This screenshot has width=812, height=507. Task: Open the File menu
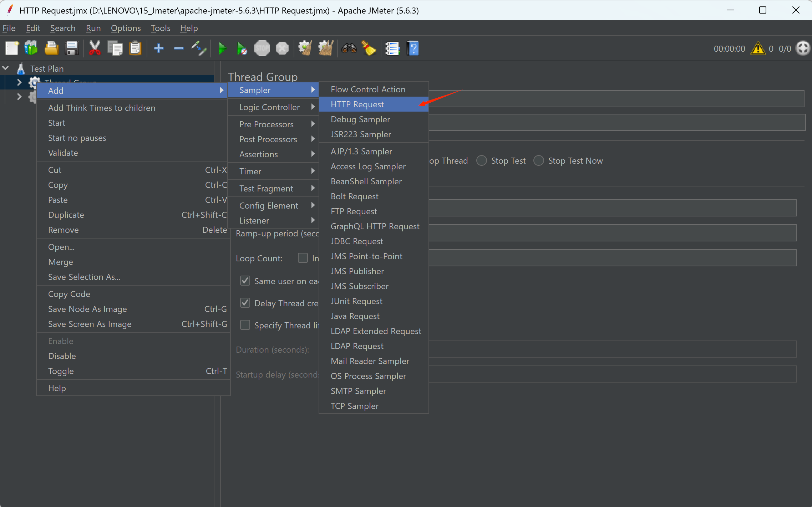coord(9,28)
